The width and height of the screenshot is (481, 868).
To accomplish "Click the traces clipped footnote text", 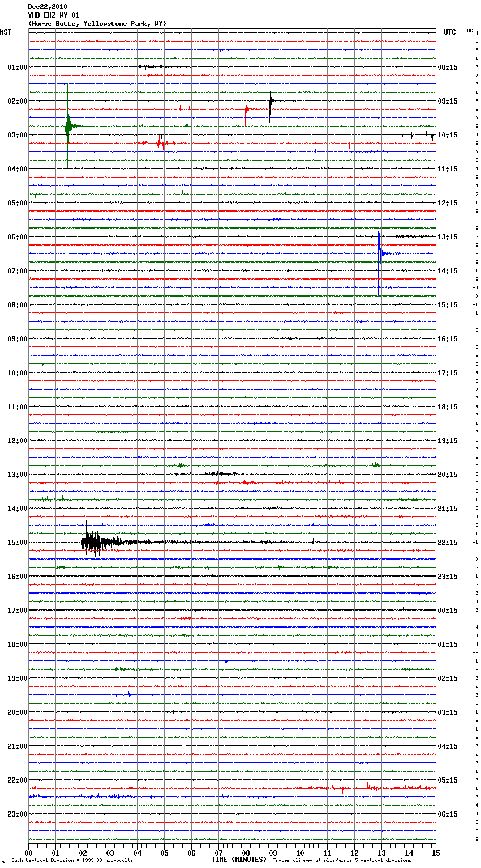I will 342,861.
